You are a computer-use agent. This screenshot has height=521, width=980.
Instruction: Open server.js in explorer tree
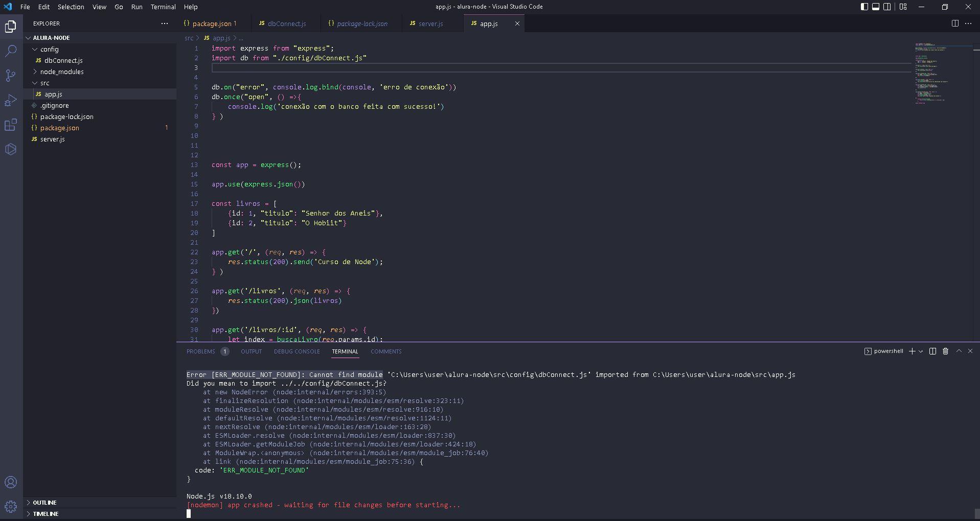[100, 139]
